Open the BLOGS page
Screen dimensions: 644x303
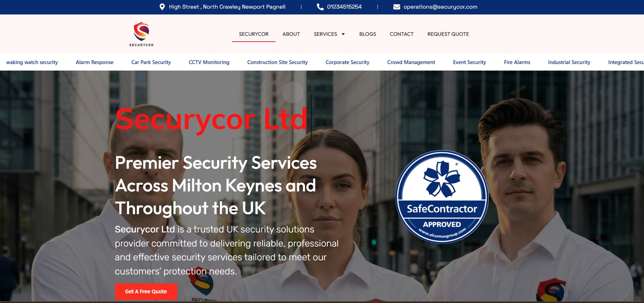[x=367, y=34]
